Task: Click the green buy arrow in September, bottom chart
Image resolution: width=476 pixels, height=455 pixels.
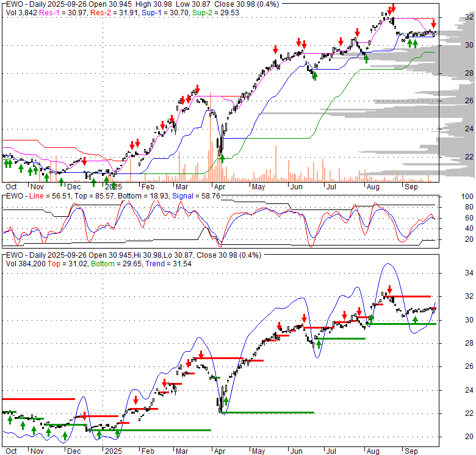Action: pos(416,319)
